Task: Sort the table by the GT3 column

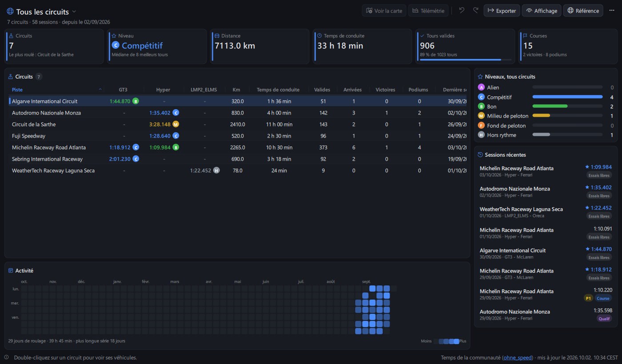Action: point(124,90)
